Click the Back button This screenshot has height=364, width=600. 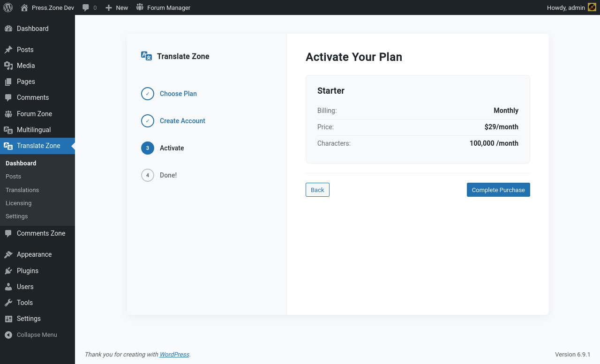317,190
